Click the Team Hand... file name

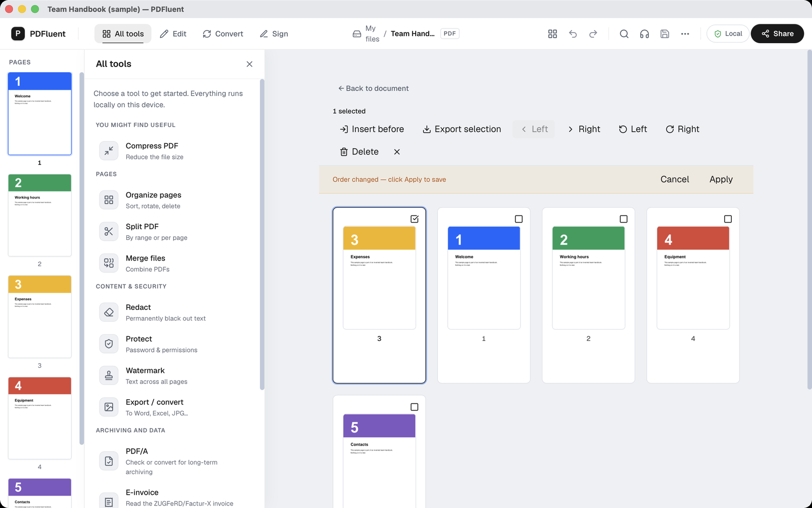point(413,34)
